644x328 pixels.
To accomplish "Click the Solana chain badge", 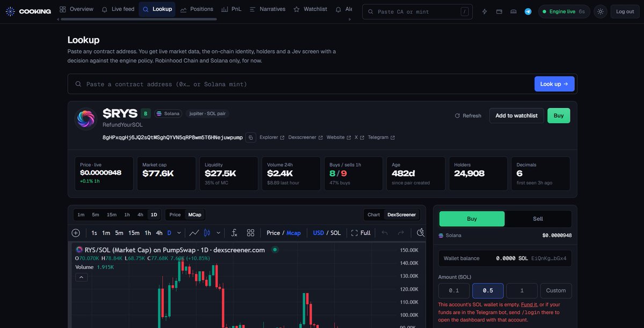I will [168, 114].
